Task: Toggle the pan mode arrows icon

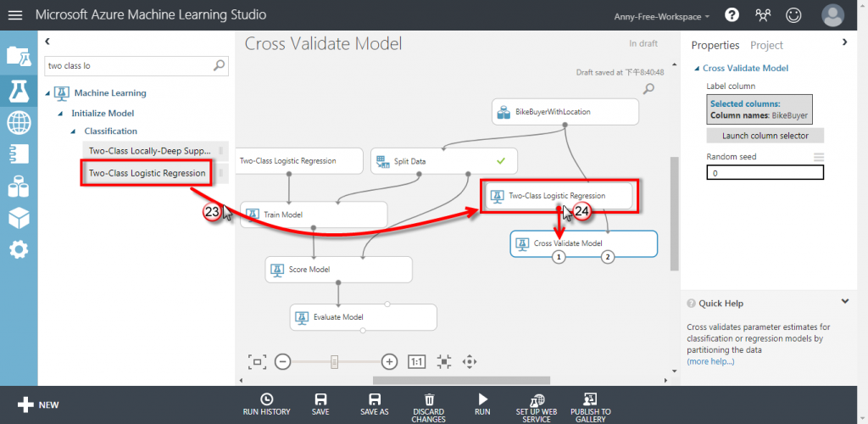Action: 470,362
